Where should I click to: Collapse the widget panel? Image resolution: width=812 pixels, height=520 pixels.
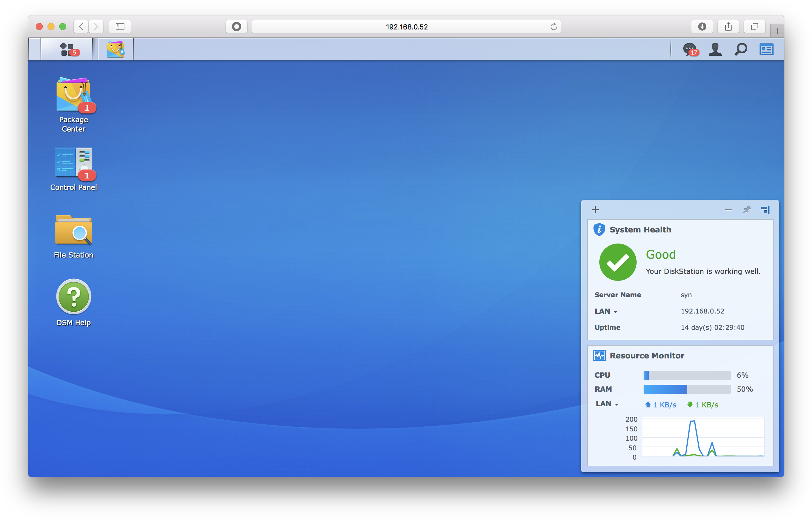728,209
